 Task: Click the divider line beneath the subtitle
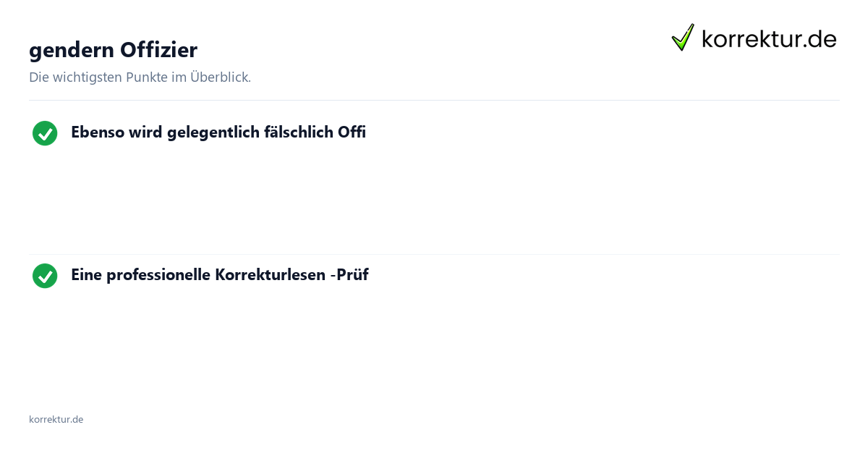[x=434, y=100]
